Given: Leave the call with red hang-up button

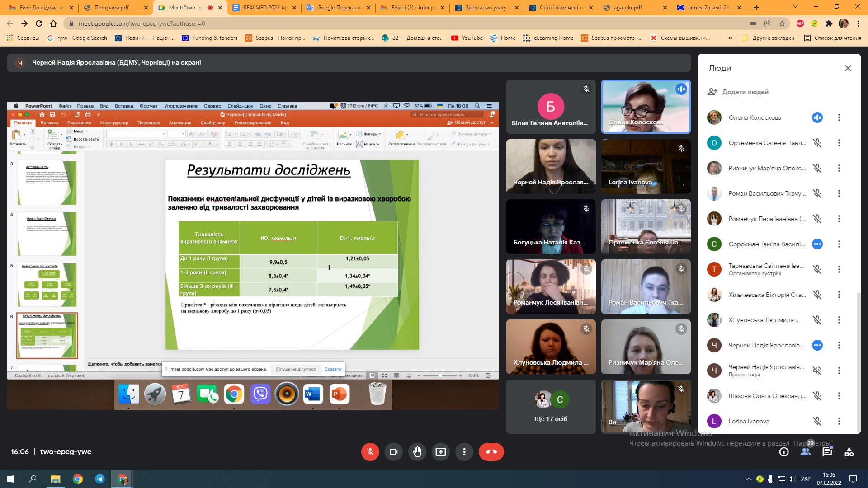Looking at the screenshot, I should tap(491, 452).
